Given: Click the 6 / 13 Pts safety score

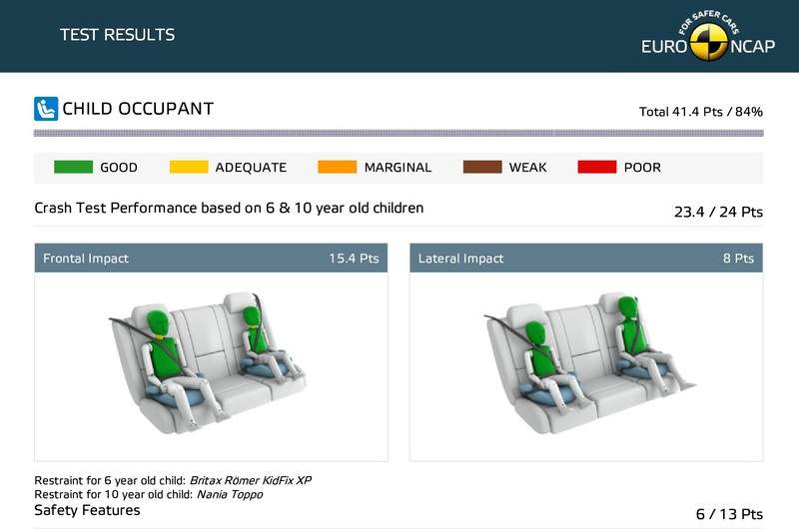Looking at the screenshot, I should 729,514.
